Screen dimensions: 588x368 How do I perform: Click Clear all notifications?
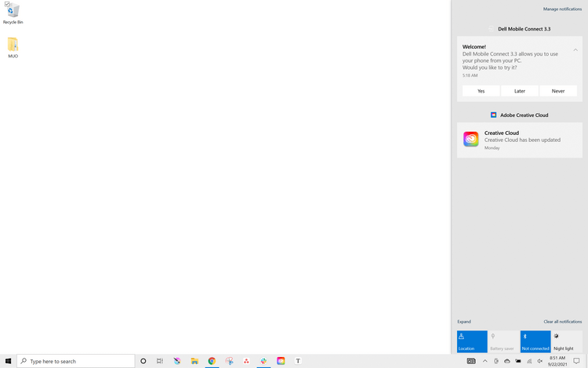(x=563, y=322)
